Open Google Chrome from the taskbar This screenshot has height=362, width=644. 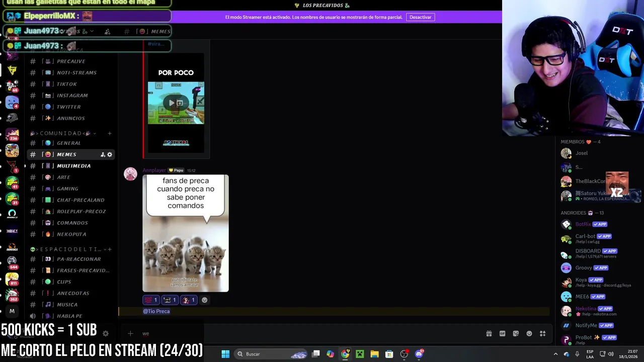pos(345,354)
